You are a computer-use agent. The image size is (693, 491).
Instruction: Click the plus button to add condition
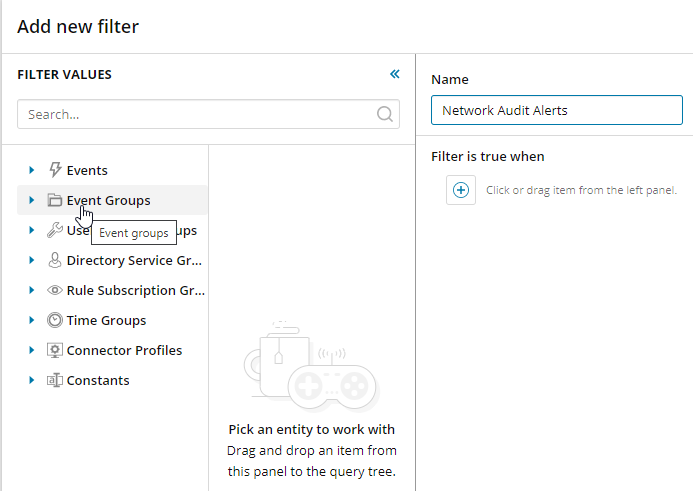point(461,189)
